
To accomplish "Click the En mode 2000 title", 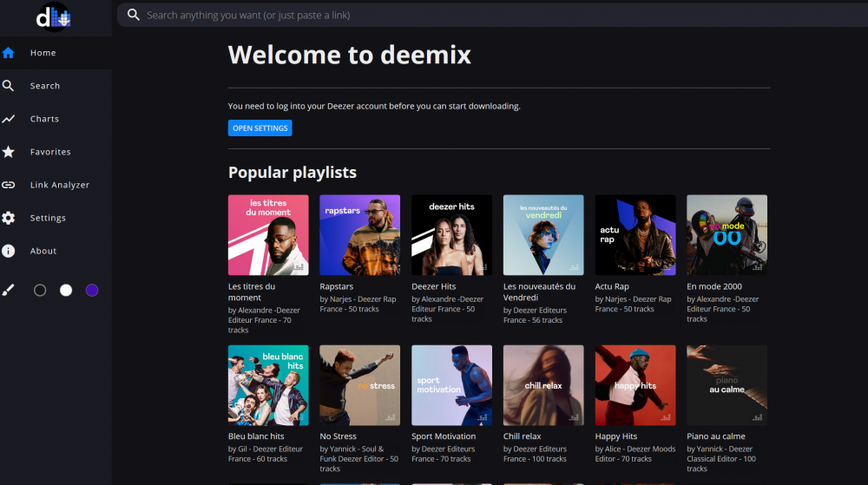I will (x=714, y=286).
